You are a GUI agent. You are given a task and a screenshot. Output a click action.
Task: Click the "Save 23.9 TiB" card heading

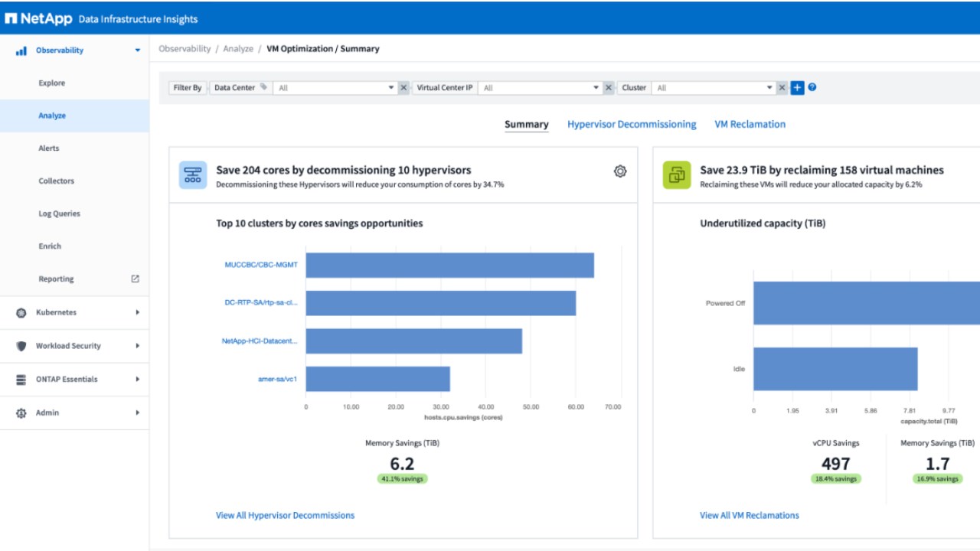click(822, 171)
